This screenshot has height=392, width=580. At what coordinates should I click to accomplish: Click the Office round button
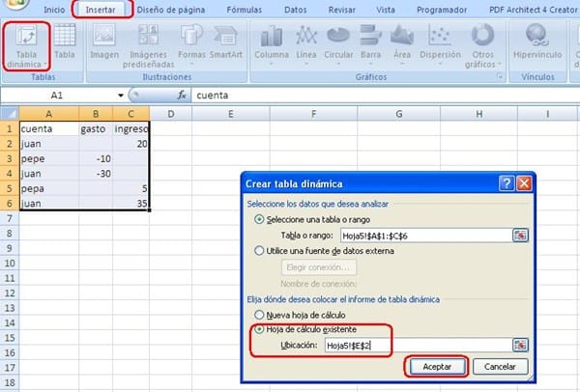point(14,3)
